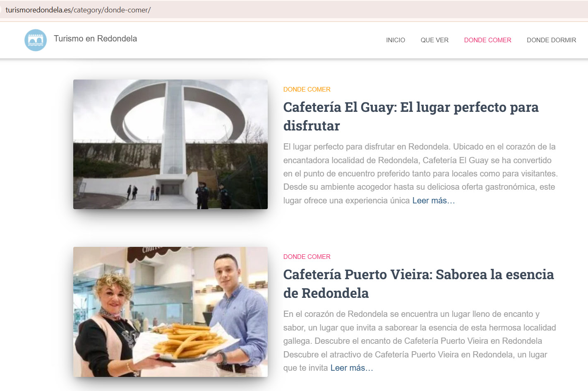Go to the INICIO menu item

[395, 40]
